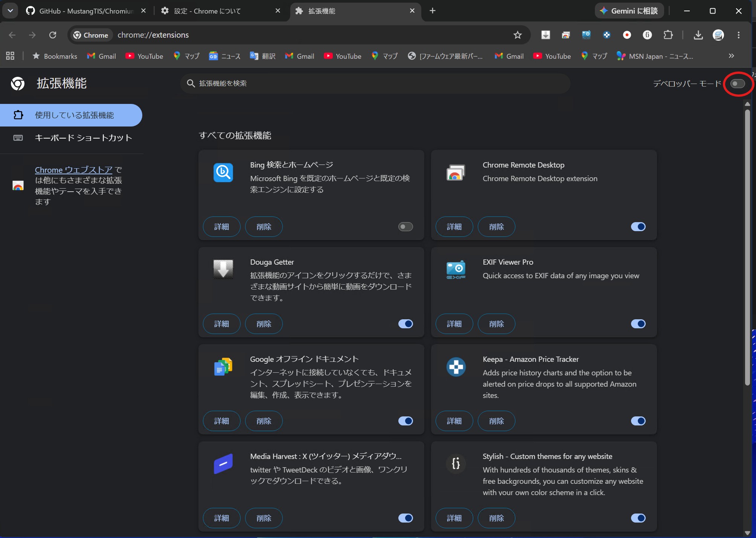Open the profile avatar menu
The width and height of the screenshot is (756, 538).
(x=718, y=35)
